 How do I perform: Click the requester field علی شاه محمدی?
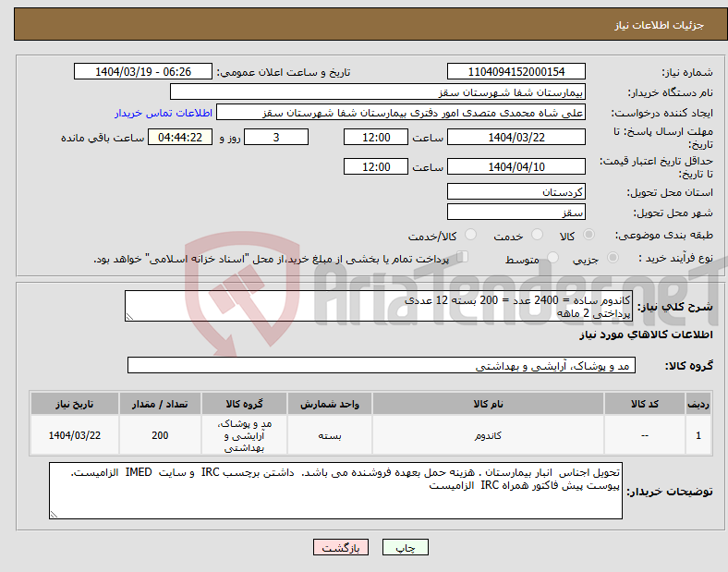pyautogui.click(x=401, y=113)
